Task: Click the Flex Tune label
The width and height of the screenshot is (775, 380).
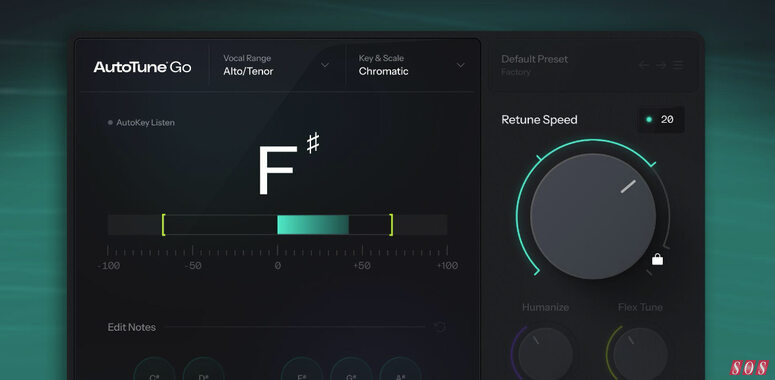Action: [640, 307]
